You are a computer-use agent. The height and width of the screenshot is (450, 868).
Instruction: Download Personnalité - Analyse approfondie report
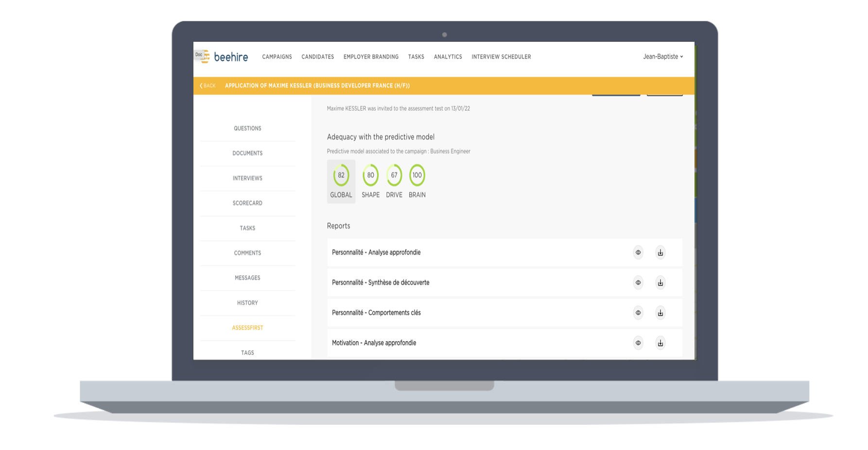point(660,253)
